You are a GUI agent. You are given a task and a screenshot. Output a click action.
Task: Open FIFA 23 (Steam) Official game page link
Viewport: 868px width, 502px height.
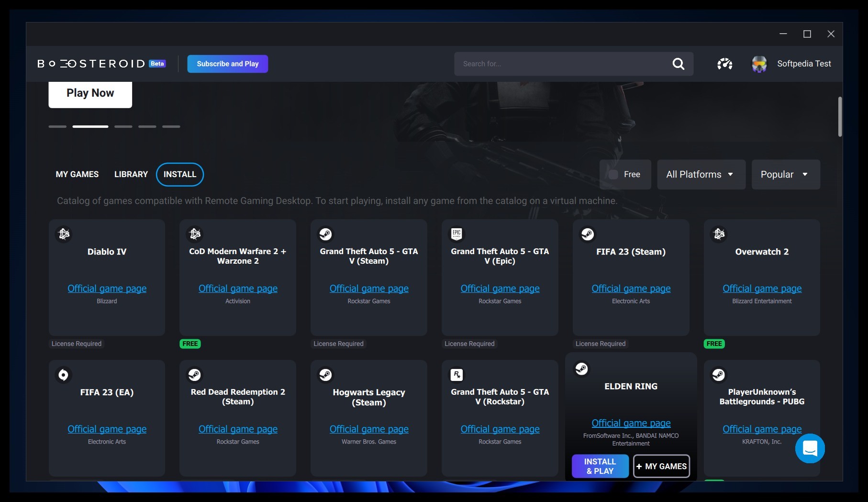click(x=631, y=289)
